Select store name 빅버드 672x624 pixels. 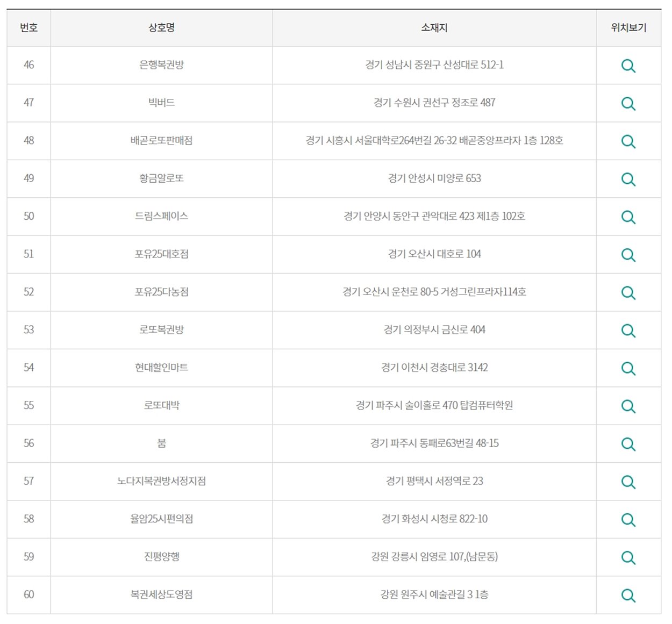point(161,102)
